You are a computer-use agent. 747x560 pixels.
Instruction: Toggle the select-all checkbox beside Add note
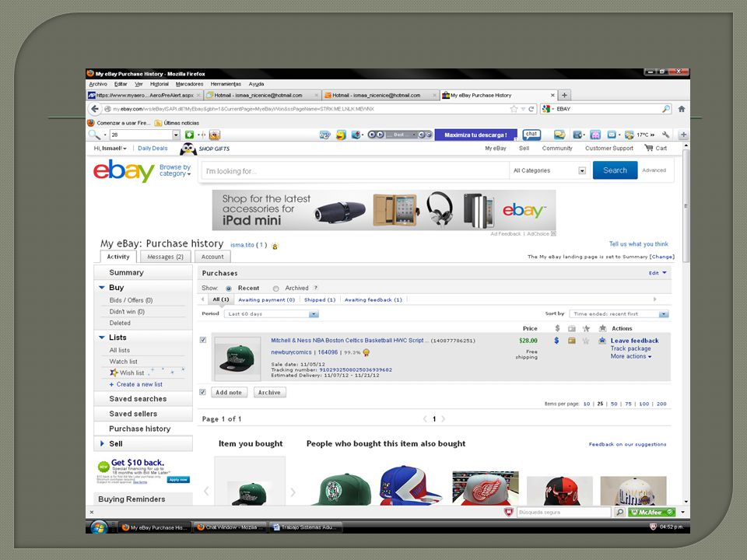tap(202, 392)
